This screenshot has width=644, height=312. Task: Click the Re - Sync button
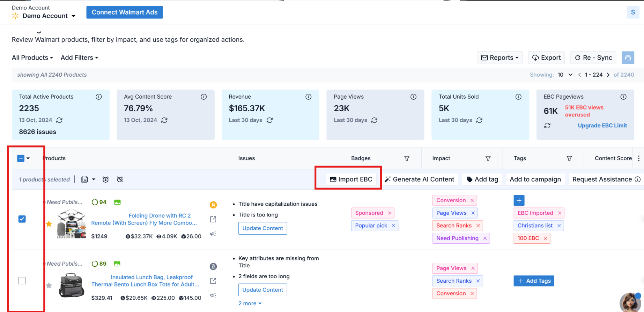click(x=593, y=58)
